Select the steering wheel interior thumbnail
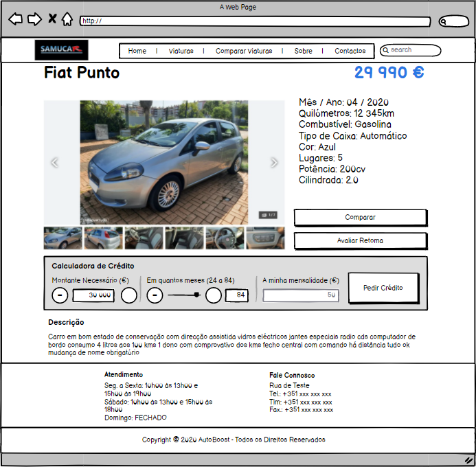Viewport: 476px width, 467px height. [225, 238]
